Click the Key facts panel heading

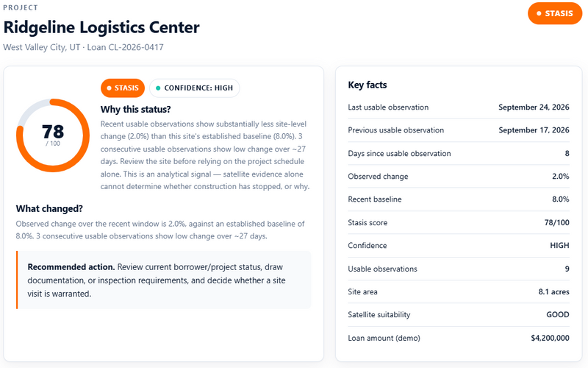(367, 85)
